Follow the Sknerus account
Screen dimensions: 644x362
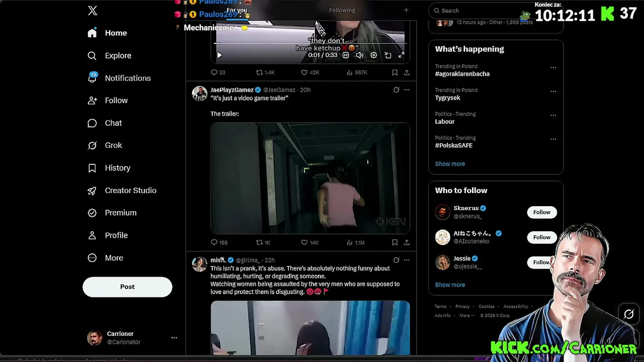click(x=542, y=212)
